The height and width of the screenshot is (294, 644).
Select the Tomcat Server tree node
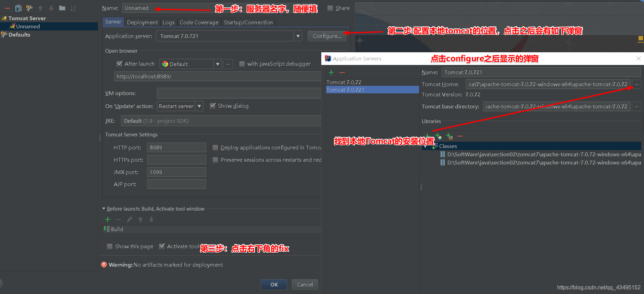point(27,18)
